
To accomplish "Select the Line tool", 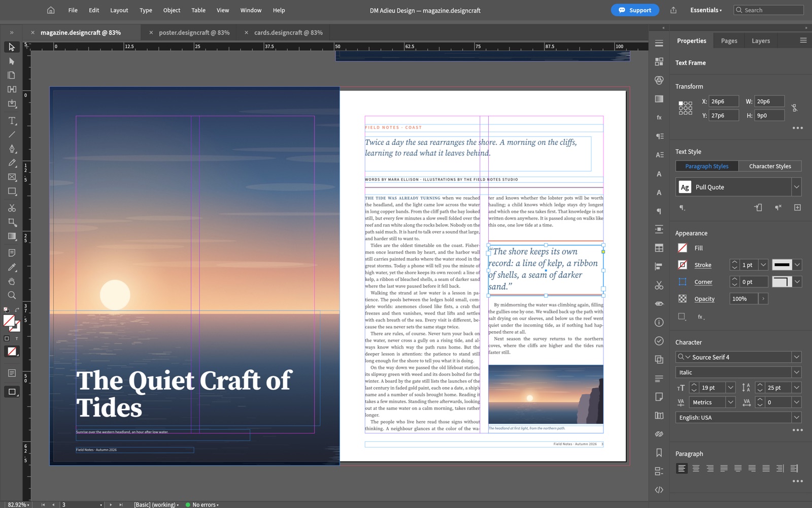I will coord(12,135).
